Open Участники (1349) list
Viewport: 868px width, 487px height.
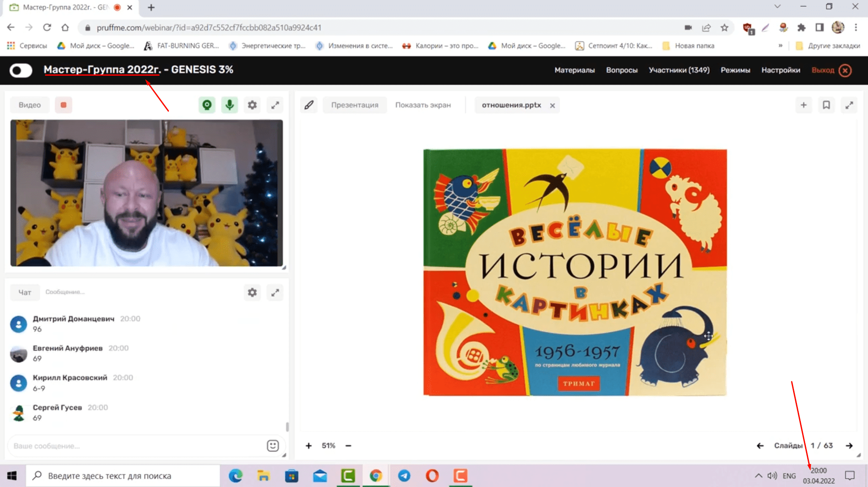679,70
